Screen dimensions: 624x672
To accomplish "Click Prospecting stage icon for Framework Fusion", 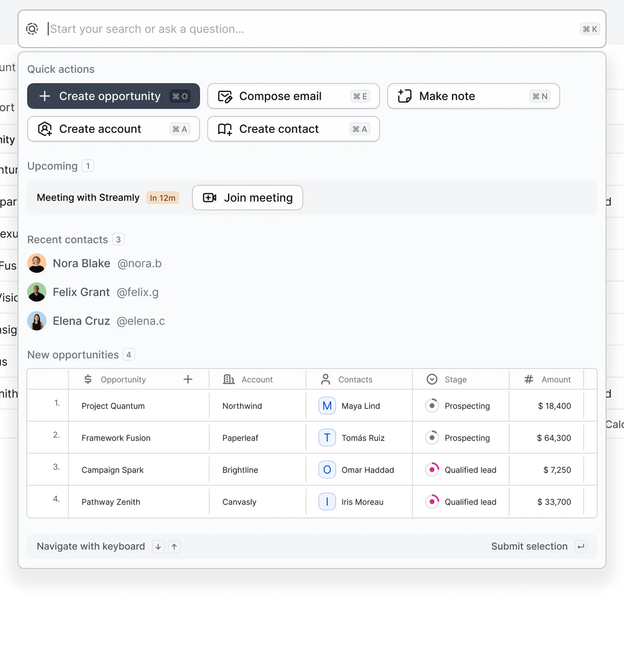I will pyautogui.click(x=432, y=438).
